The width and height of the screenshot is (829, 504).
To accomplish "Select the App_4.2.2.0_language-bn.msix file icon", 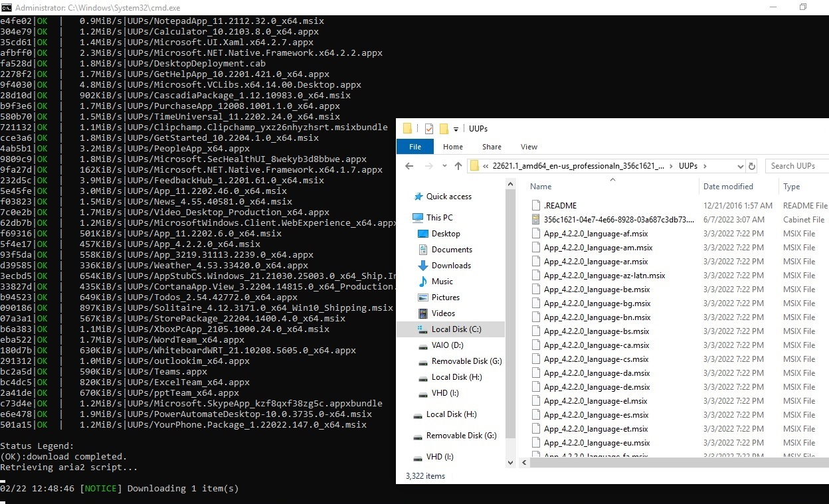I will [x=537, y=317].
